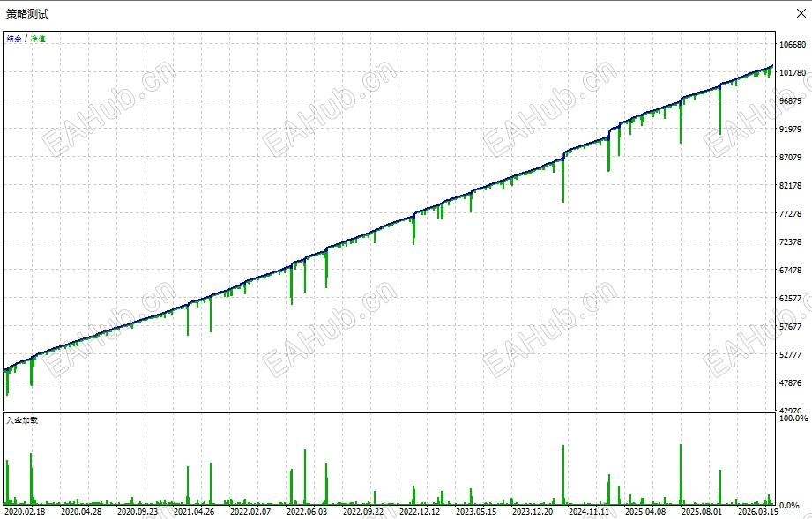Screen dimensions: 812x519
Task: Click the 2020.04.28 date label
Action: click(x=81, y=512)
